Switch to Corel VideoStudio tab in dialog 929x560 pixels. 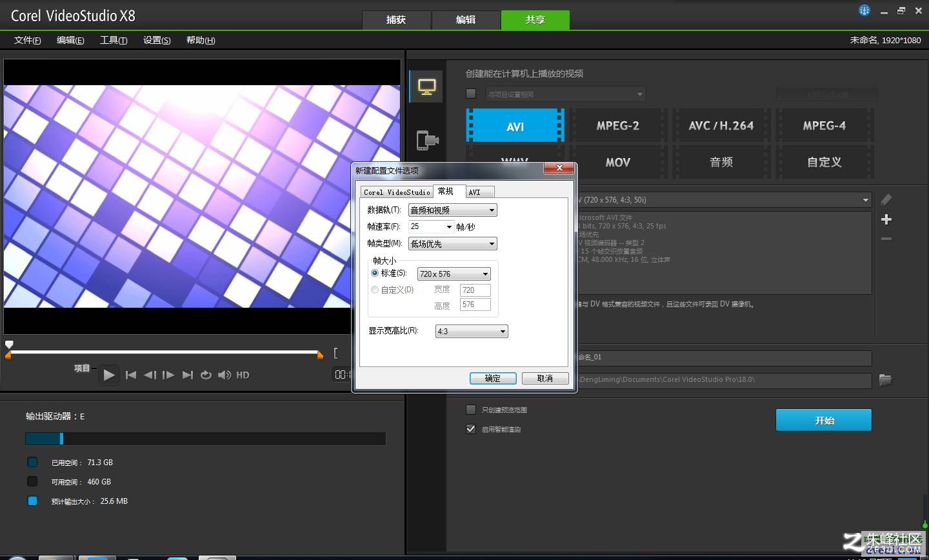click(x=396, y=192)
